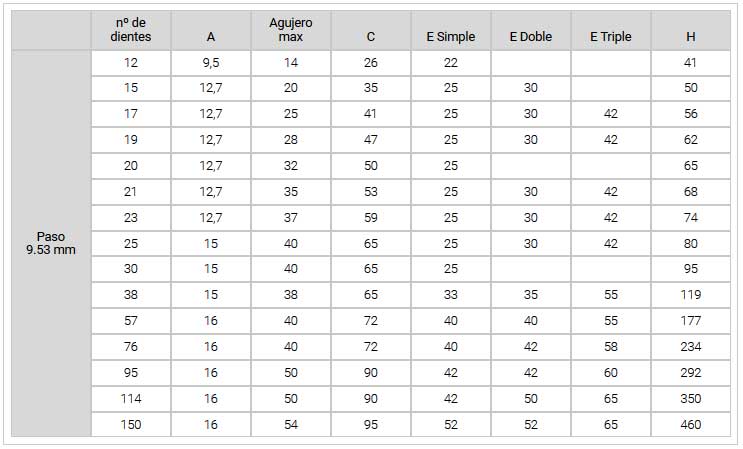Screen dimensions: 743x449
Task: Click the 'E Triple' column header
Action: [x=611, y=30]
